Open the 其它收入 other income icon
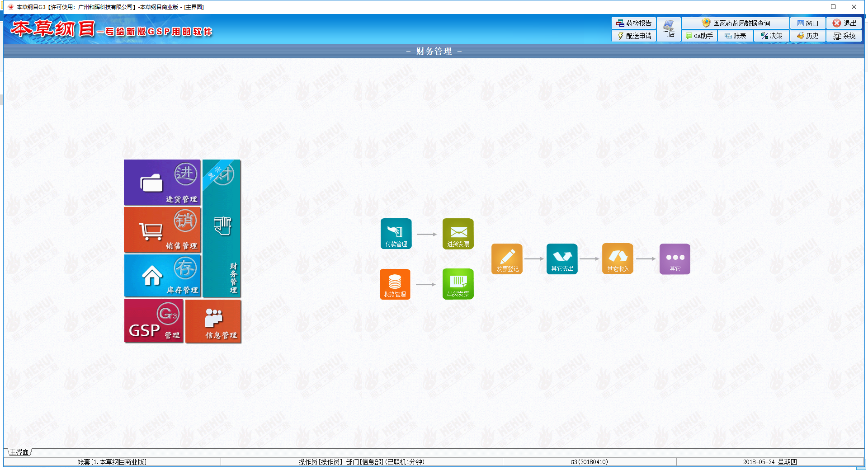 tap(618, 259)
